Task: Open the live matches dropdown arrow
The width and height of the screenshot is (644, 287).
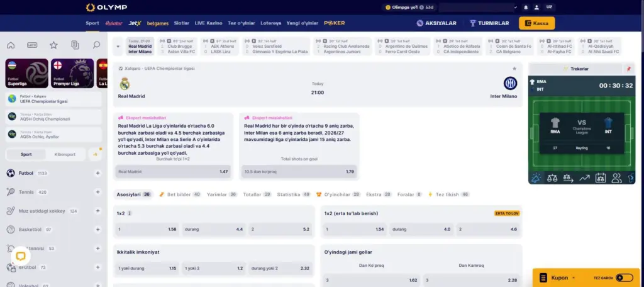Action: [118, 47]
